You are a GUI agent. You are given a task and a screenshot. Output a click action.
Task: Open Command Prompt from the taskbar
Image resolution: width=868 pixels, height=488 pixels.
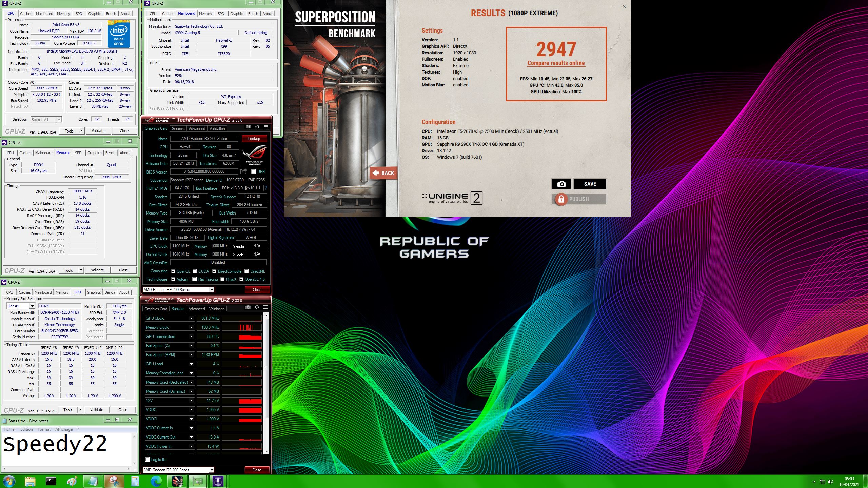(x=51, y=481)
